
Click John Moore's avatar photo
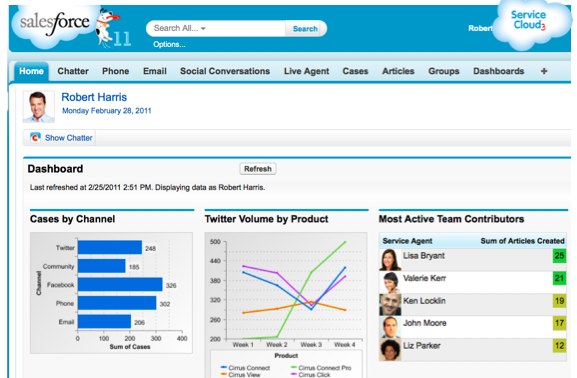(389, 327)
